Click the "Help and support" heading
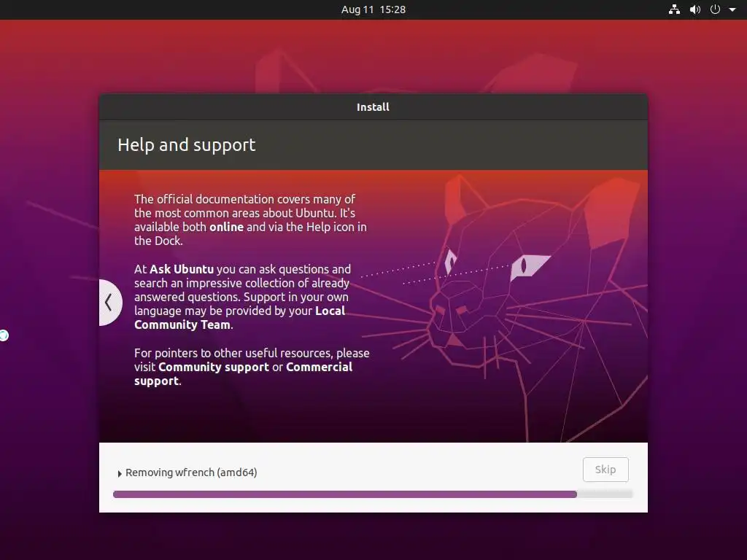The image size is (747, 560). [187, 145]
